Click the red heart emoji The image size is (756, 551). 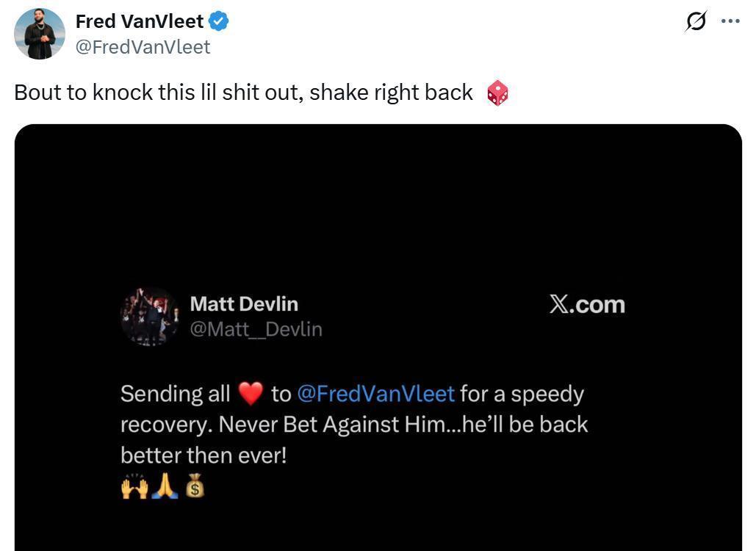pos(251,393)
